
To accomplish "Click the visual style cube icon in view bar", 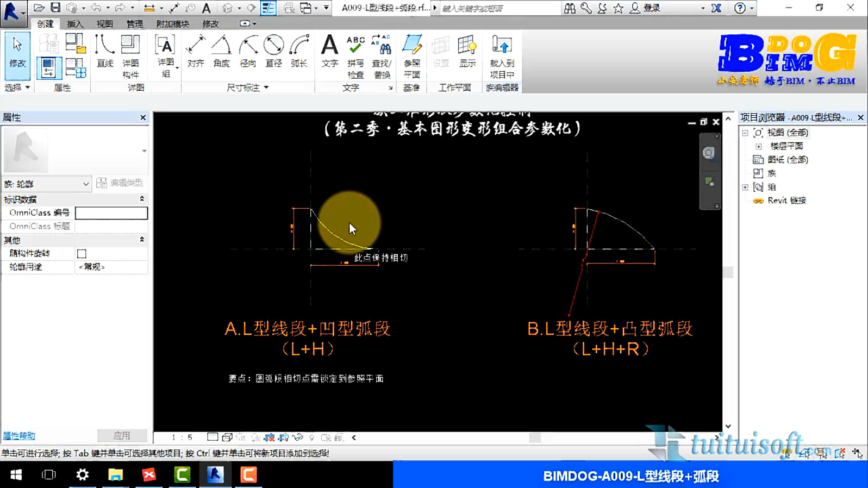I will pyautogui.click(x=227, y=437).
